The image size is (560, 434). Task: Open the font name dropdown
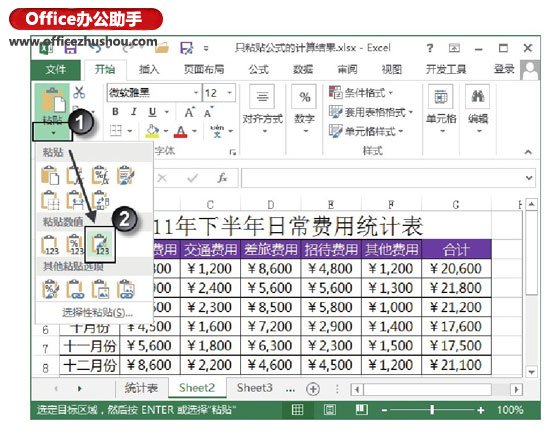pos(196,93)
